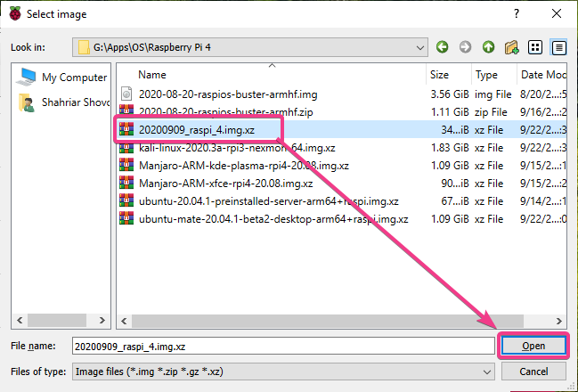Click archive icon of ubuntu-mate desktop image
This screenshot has height=392, width=578.
tap(126, 218)
